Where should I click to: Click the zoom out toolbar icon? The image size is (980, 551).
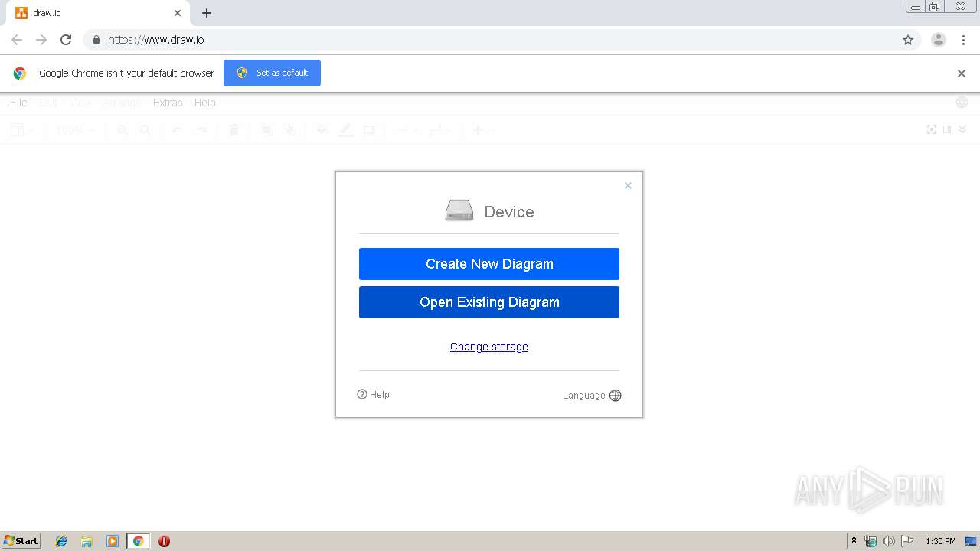[x=145, y=130]
